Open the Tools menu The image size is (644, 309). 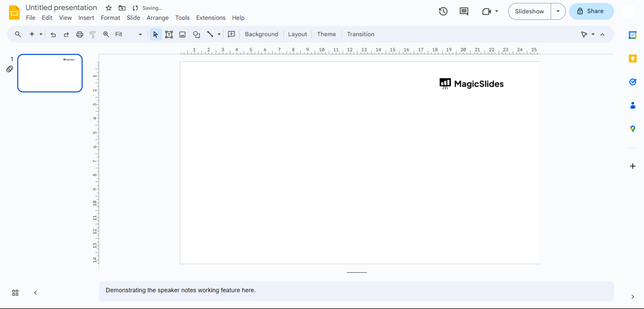pos(183,18)
